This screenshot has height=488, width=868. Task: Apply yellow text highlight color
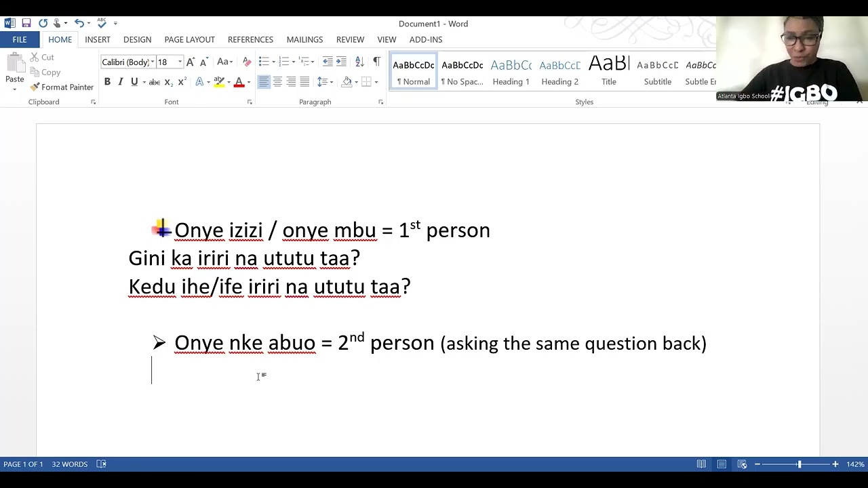point(218,82)
